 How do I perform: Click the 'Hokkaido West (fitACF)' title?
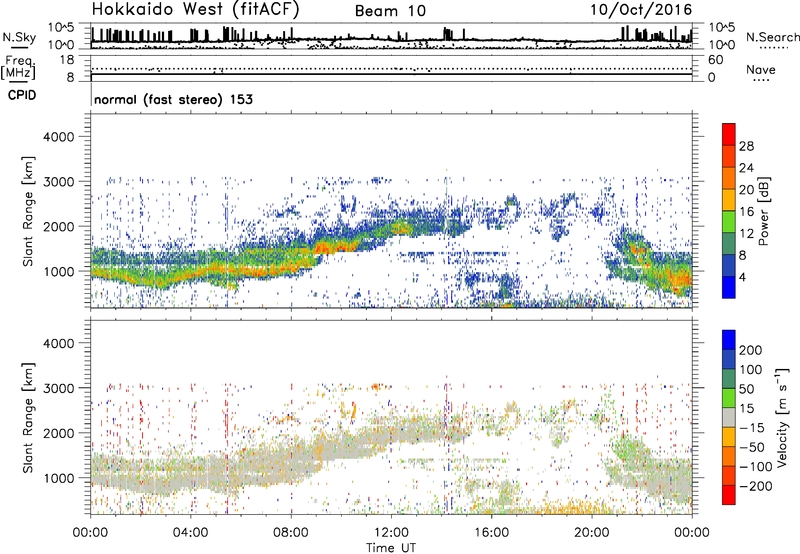pos(195,9)
